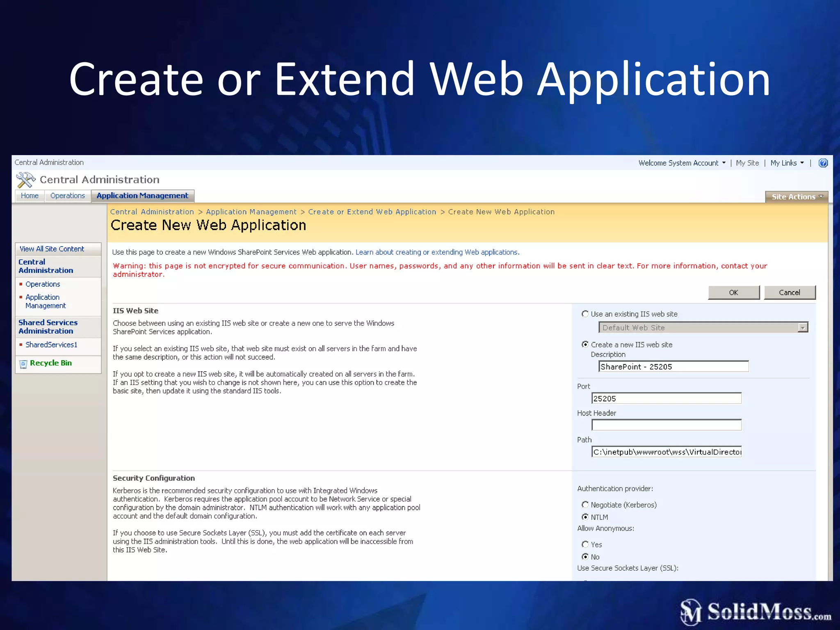
Task: Switch to the Operations tab
Action: point(67,196)
